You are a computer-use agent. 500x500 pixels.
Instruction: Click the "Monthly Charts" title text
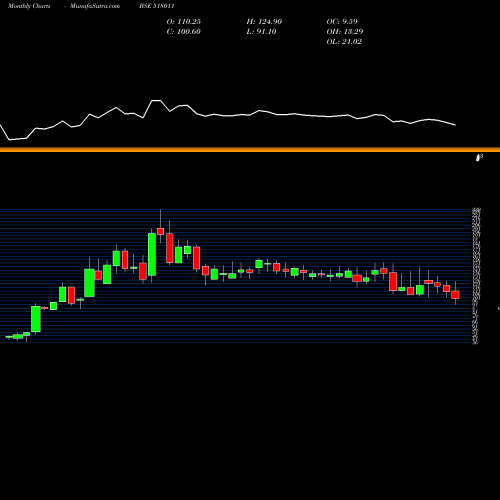coord(29,6)
